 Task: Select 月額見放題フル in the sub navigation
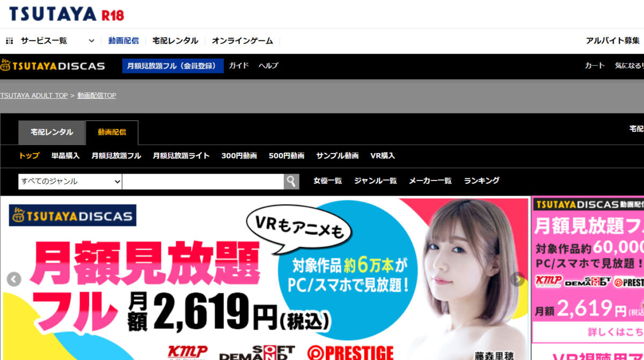click(x=116, y=156)
